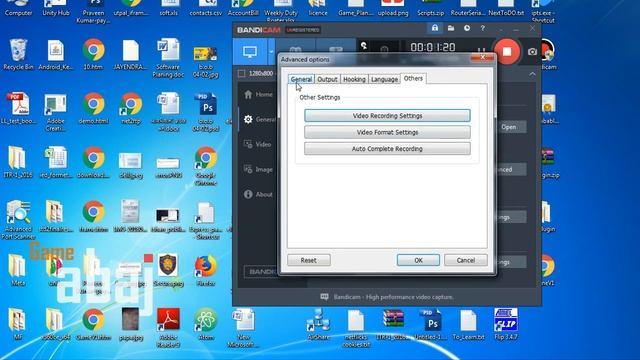
Task: Open output folder icon in Bandicam
Action: coord(451,28)
